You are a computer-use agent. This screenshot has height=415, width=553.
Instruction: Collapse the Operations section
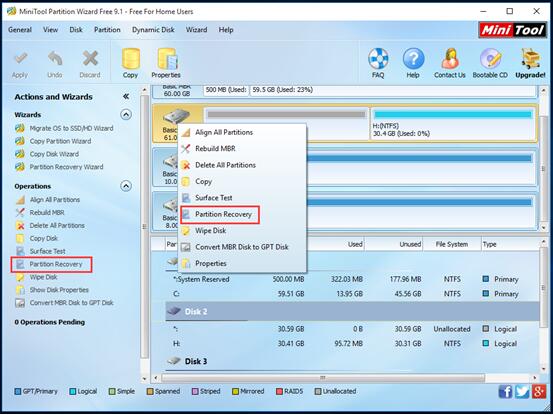(x=126, y=186)
